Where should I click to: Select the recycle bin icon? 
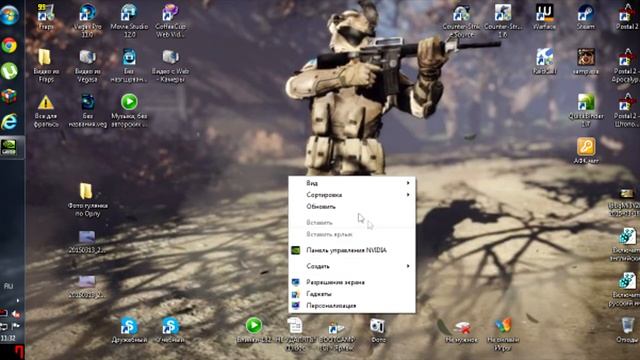click(627, 326)
